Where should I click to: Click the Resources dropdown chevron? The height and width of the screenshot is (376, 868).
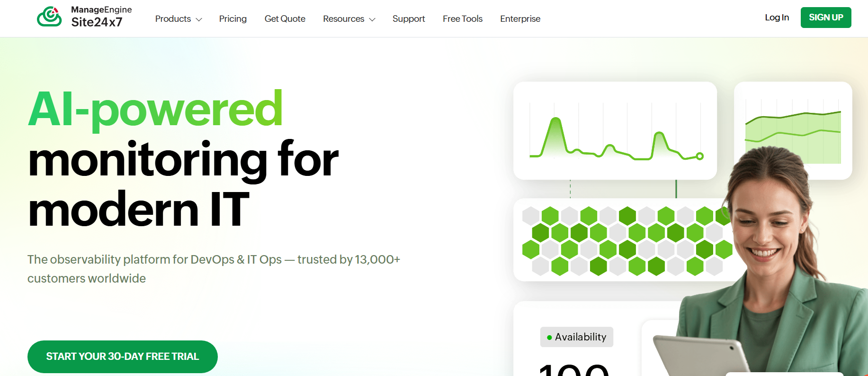372,19
